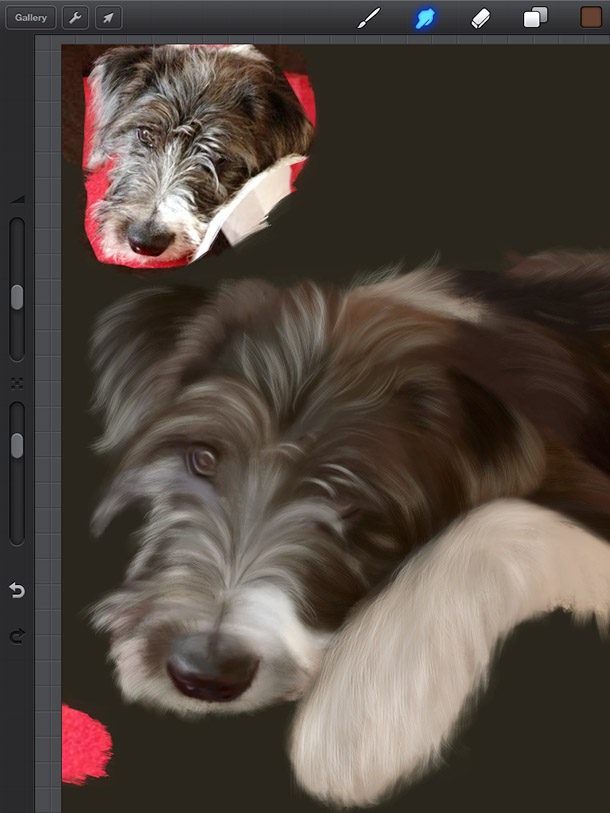The image size is (610, 813).
Task: Select the Eraser tool
Action: 480,19
